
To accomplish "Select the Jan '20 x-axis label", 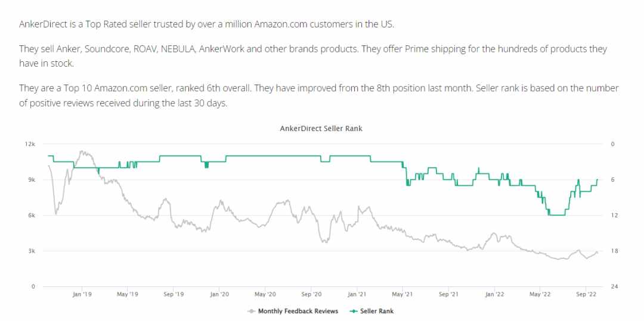I will pyautogui.click(x=219, y=294).
